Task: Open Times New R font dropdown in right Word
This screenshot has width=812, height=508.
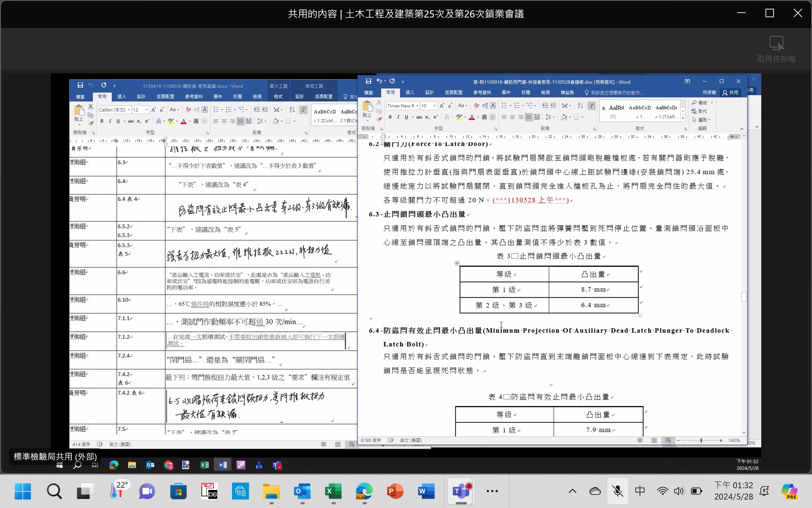Action: tap(417, 106)
